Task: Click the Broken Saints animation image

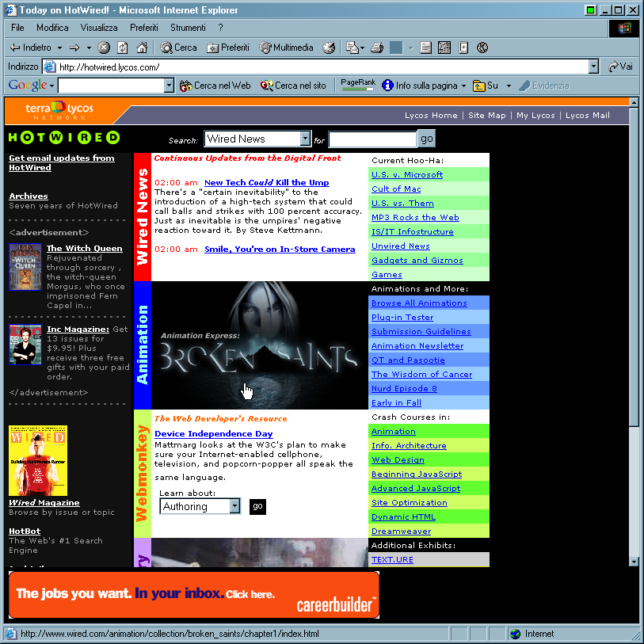Action: coord(260,345)
